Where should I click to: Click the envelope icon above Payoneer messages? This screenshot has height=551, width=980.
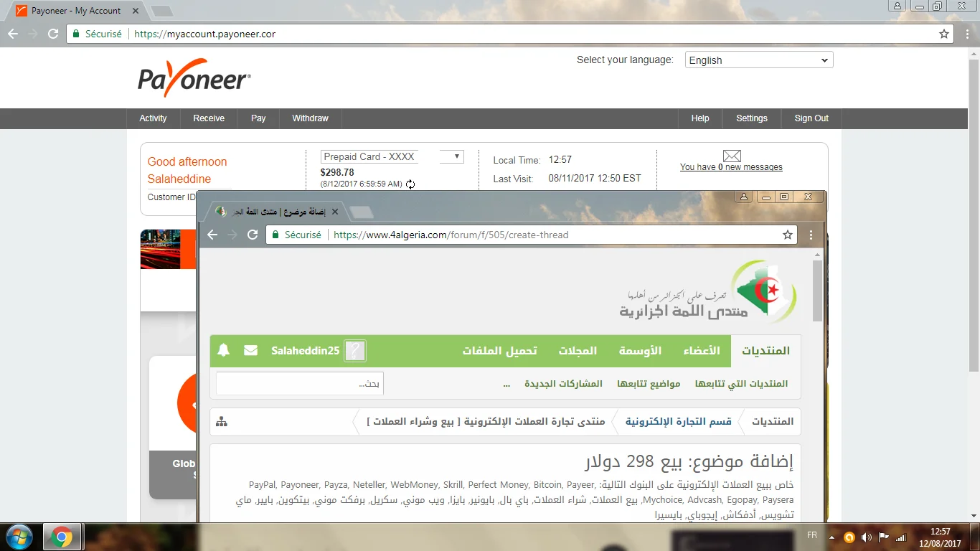click(731, 156)
